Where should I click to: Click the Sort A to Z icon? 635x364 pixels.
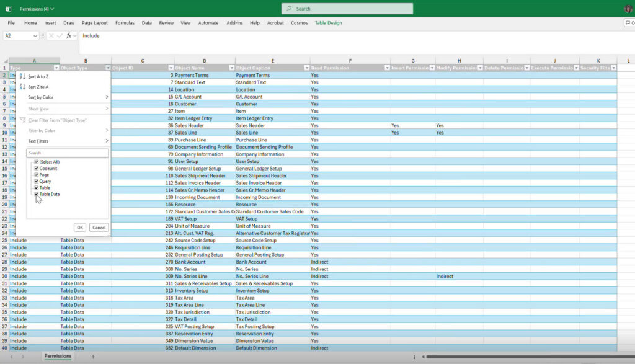pyautogui.click(x=22, y=76)
